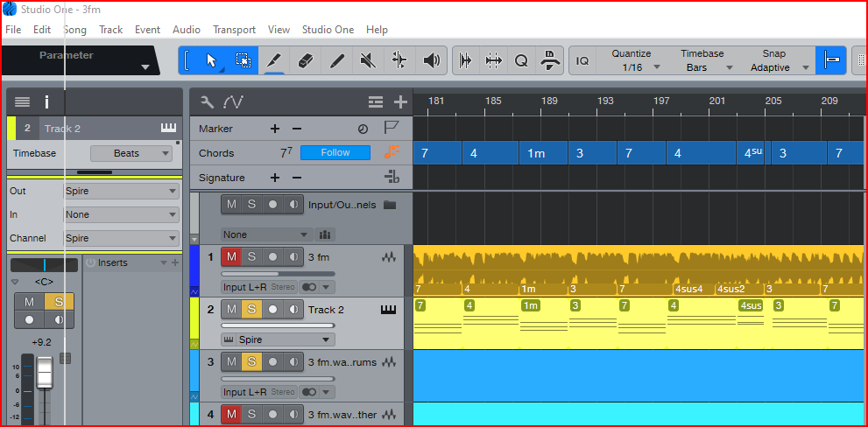This screenshot has height=427, width=868.
Task: Choose the Paint (pencil) tool
Action: [x=337, y=60]
